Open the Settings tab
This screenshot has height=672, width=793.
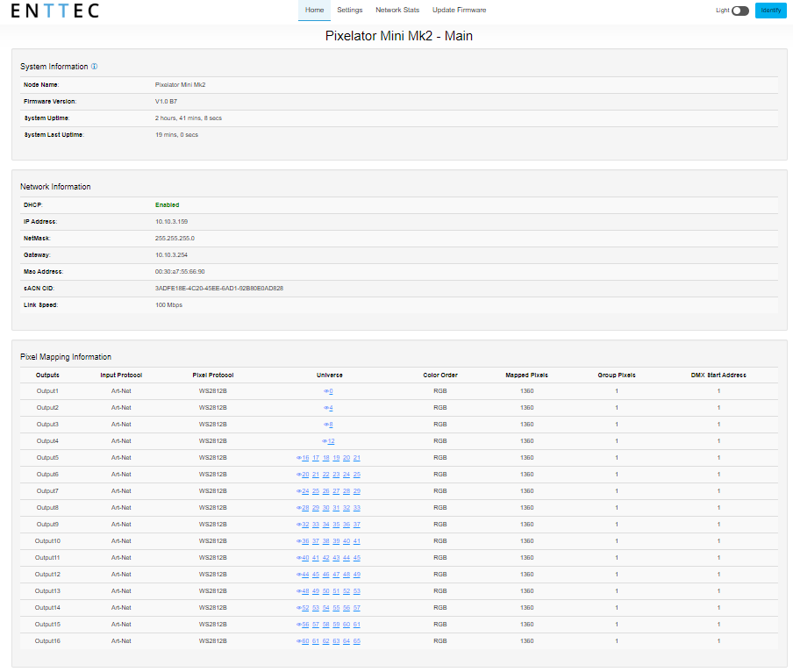[349, 11]
